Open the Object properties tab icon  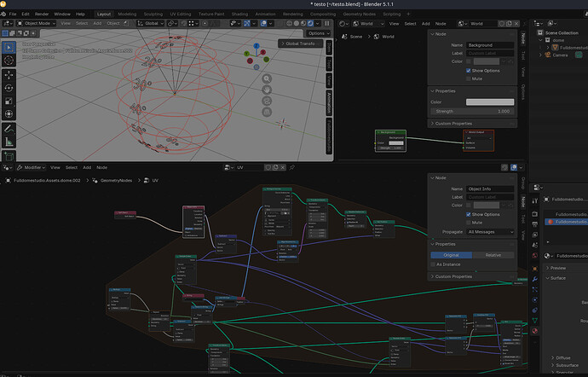(x=535, y=269)
